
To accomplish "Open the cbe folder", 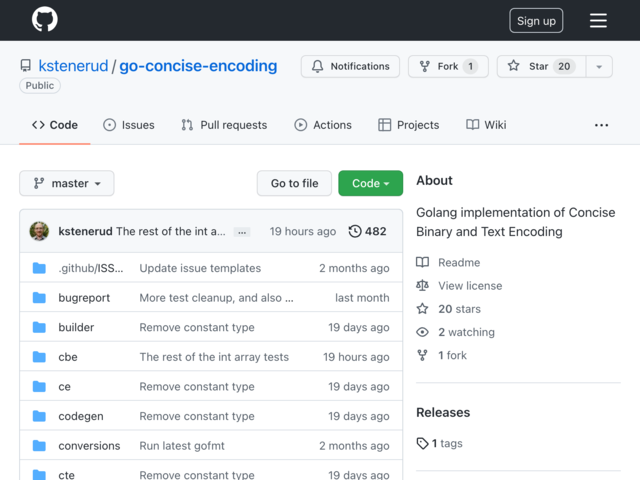I will [x=68, y=357].
